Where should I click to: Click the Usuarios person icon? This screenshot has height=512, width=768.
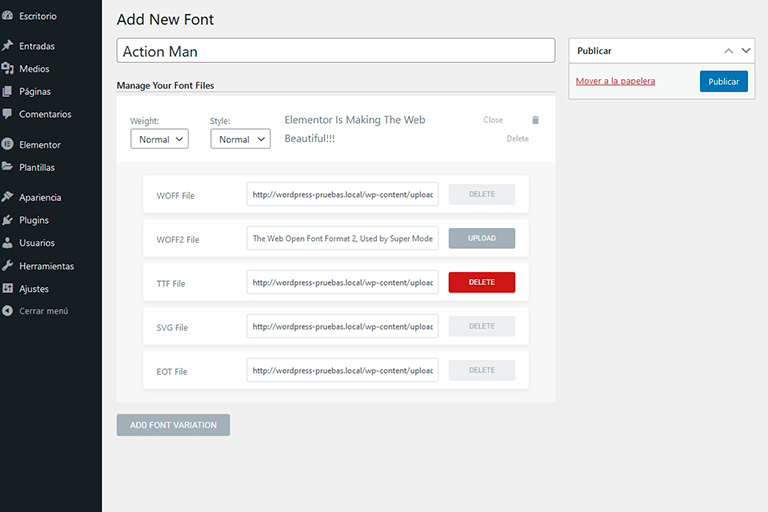point(7,243)
